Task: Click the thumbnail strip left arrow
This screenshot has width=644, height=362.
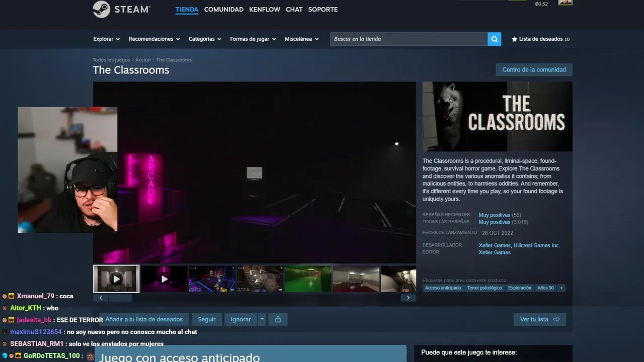Action: click(x=101, y=298)
